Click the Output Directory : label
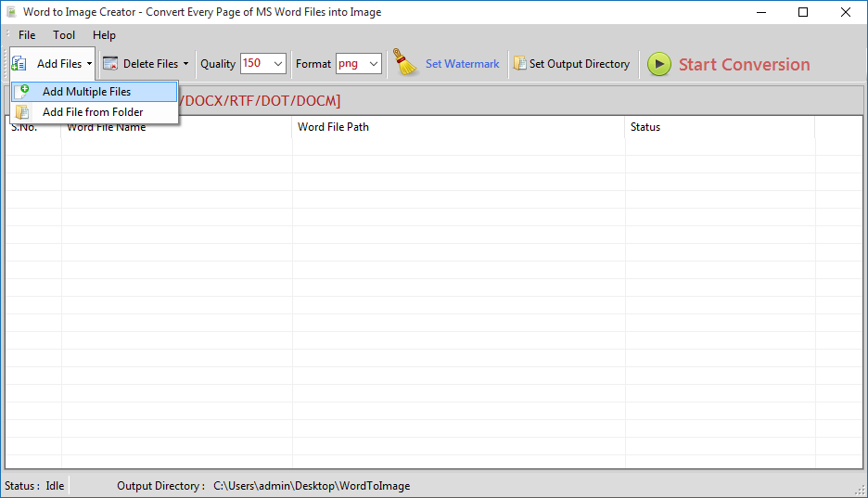The width and height of the screenshot is (868, 498). (161, 486)
